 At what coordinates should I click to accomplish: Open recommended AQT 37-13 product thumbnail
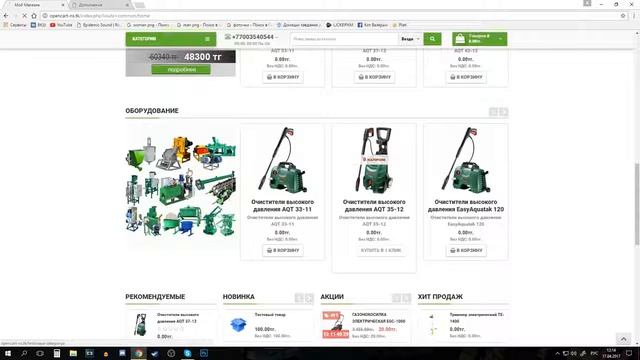pos(140,324)
